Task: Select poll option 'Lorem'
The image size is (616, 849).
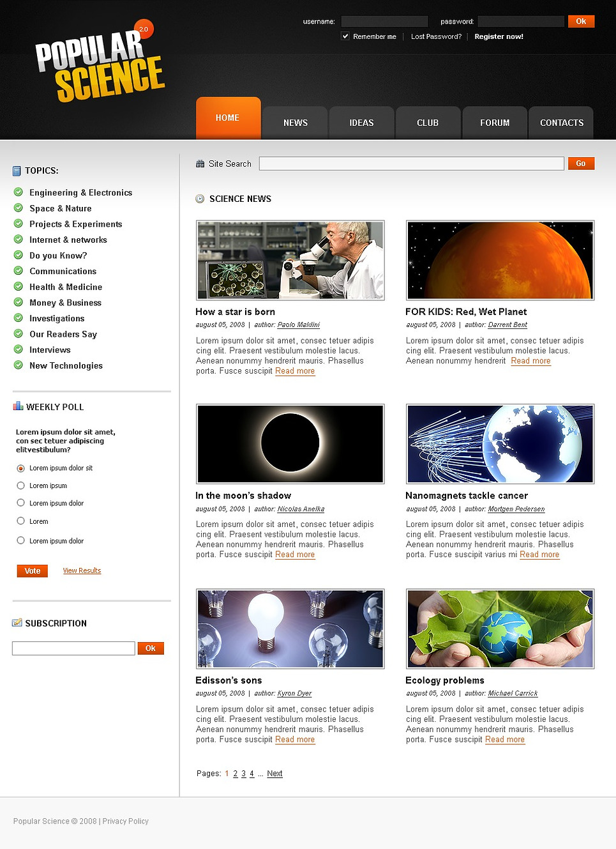Action: [x=20, y=521]
